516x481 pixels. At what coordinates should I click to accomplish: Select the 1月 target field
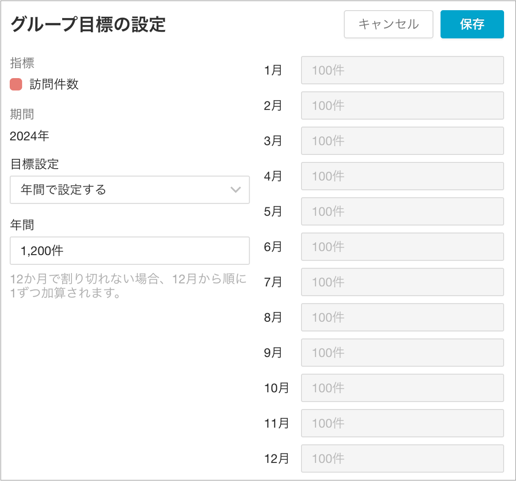(402, 70)
